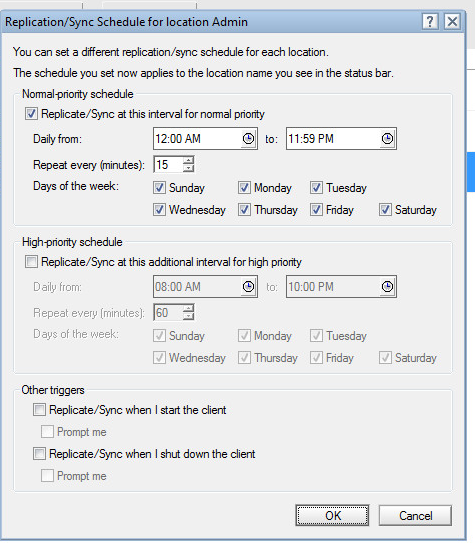Image resolution: width=475 pixels, height=544 pixels.
Task: Uncheck normal-priority Friday
Action: click(x=316, y=210)
